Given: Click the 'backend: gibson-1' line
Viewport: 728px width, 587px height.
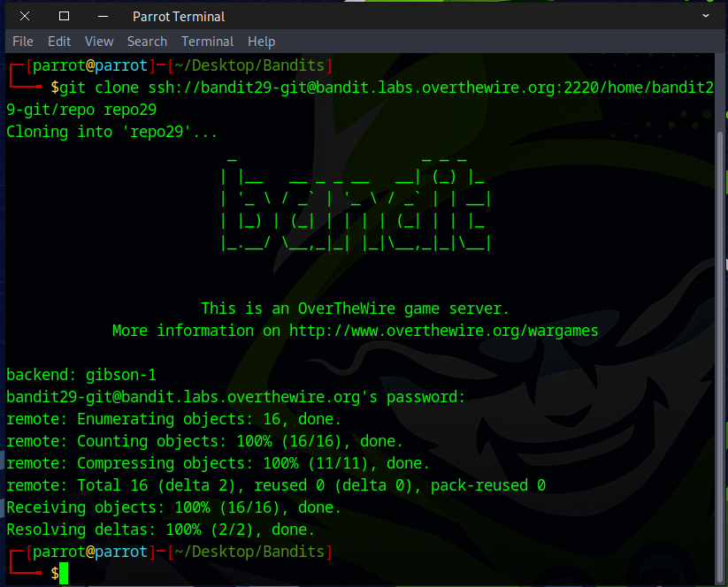Looking at the screenshot, I should 81,375.
